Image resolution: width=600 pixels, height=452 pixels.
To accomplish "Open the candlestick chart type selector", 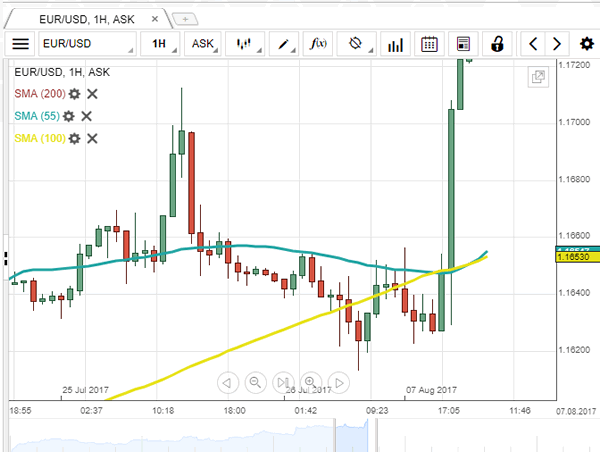I will 245,44.
